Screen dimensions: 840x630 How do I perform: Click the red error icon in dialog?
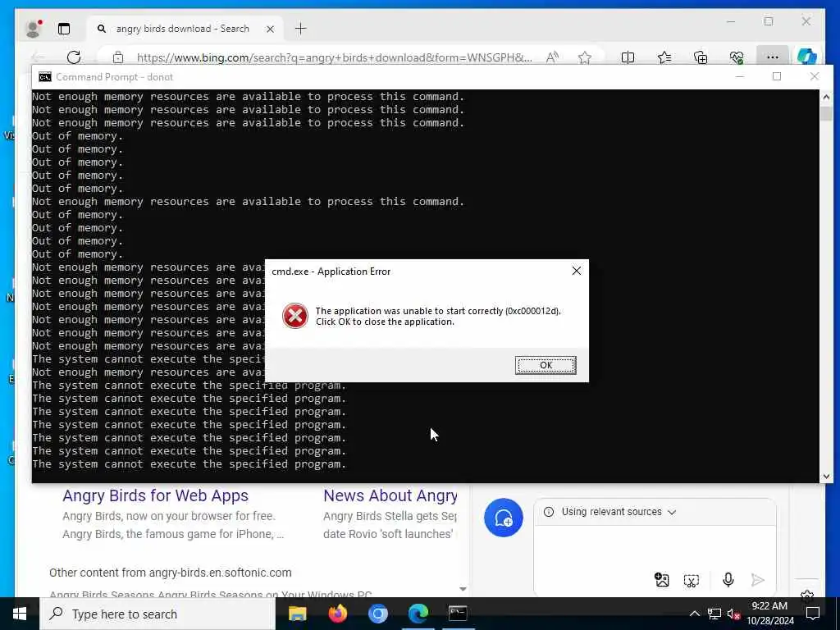click(295, 316)
